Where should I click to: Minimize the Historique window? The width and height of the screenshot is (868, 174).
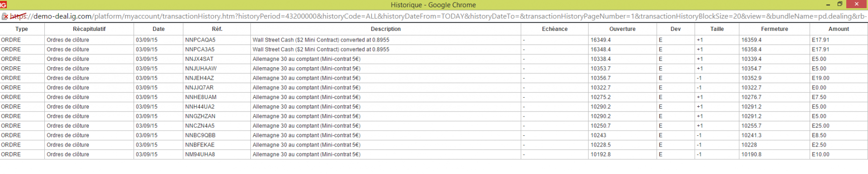coord(828,4)
